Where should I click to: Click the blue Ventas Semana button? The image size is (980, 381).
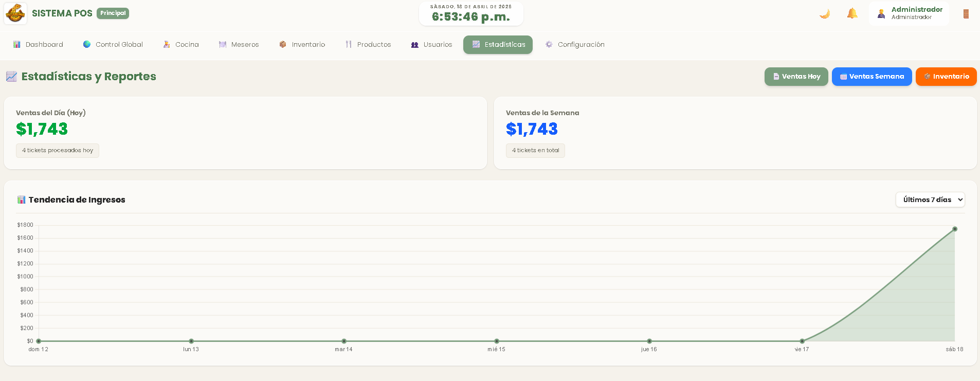(x=872, y=77)
